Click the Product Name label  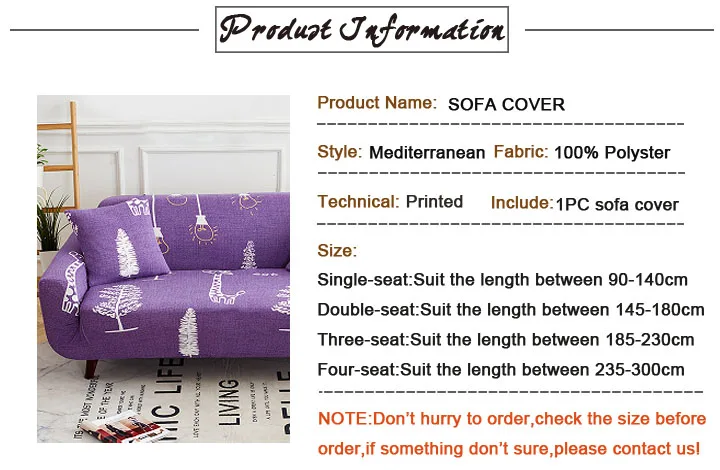(x=377, y=103)
